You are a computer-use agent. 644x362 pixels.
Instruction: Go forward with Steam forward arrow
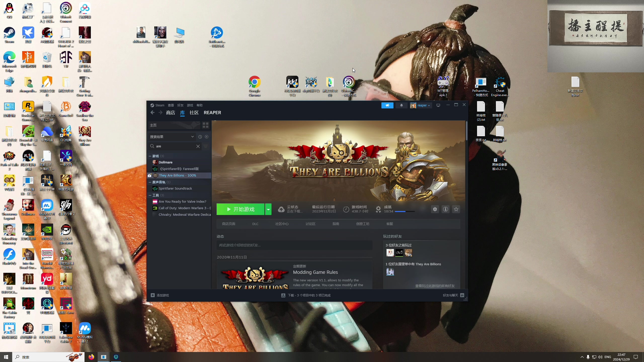(x=160, y=113)
